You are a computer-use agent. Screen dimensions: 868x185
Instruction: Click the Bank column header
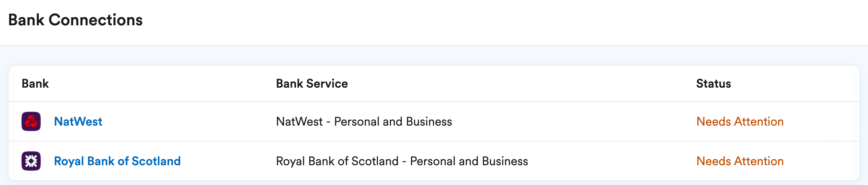pos(35,83)
